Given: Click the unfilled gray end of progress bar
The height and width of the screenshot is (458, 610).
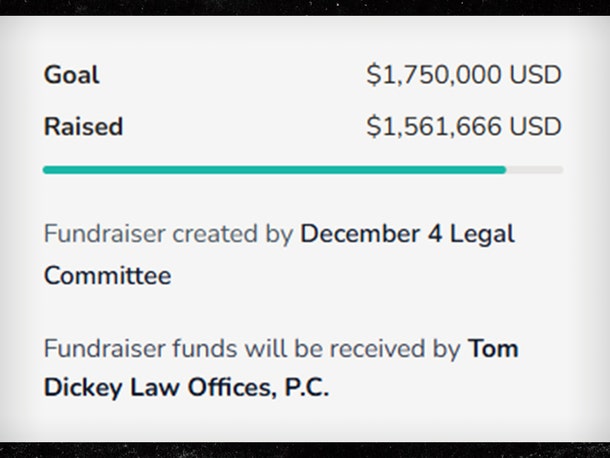Looking at the screenshot, I should pos(535,170).
